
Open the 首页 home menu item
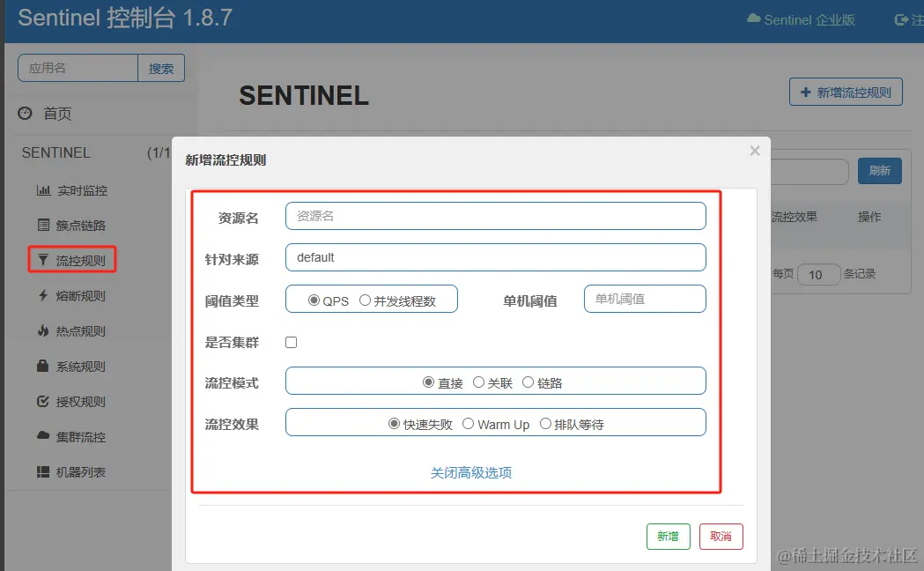click(57, 114)
